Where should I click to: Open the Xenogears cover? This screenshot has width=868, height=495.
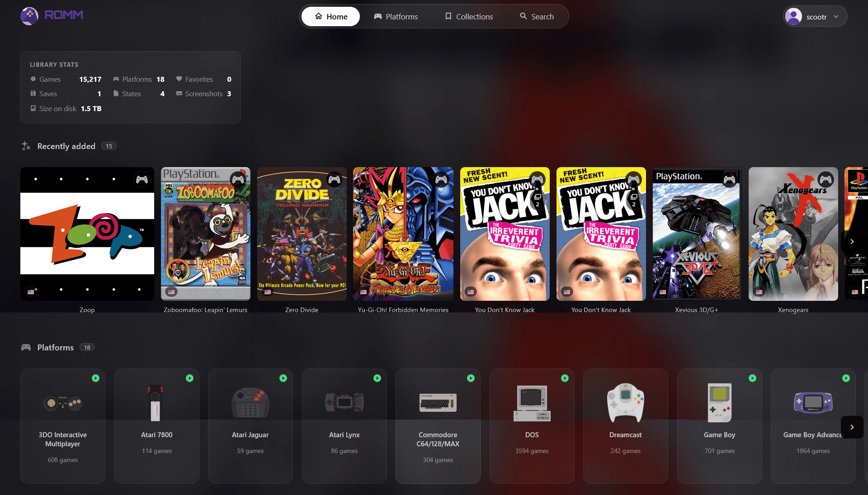[793, 234]
